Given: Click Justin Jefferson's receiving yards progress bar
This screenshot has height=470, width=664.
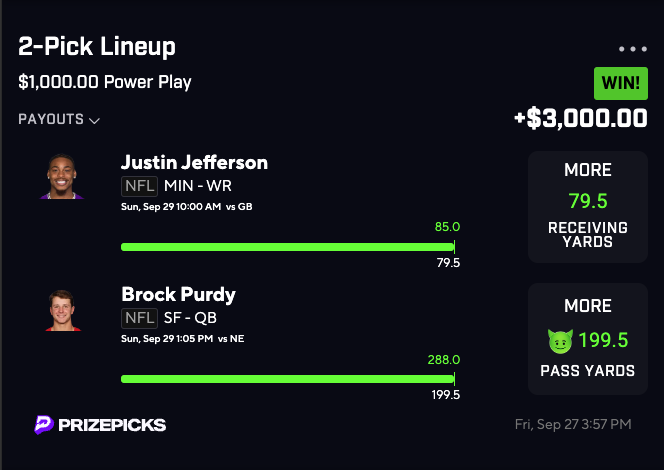Looking at the screenshot, I should [x=287, y=246].
